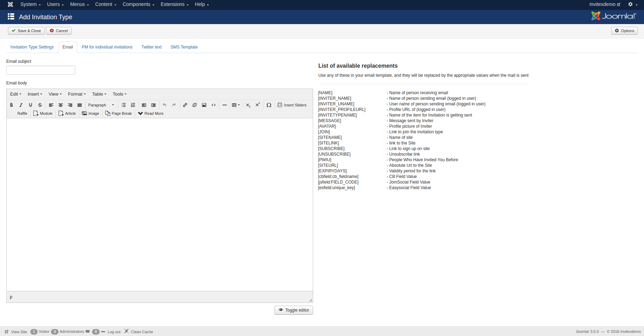
Task: Click the special character omega icon
Action: pyautogui.click(x=269, y=105)
